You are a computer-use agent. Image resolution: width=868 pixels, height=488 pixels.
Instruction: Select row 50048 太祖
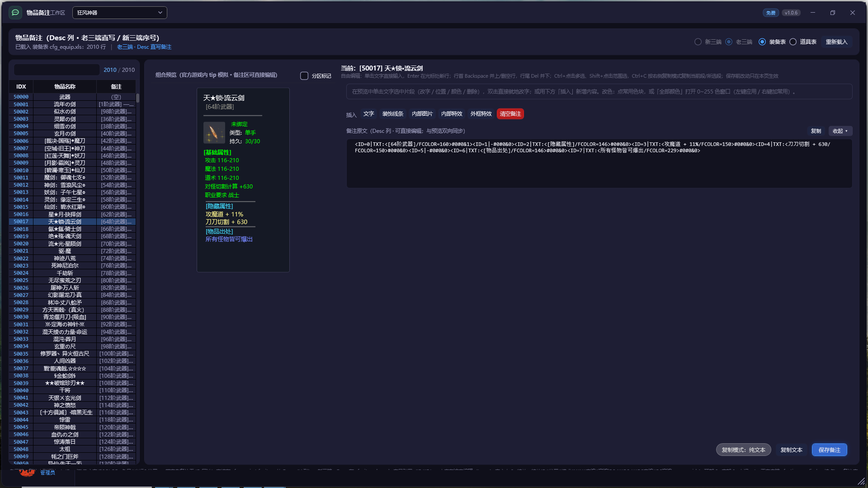(x=72, y=449)
